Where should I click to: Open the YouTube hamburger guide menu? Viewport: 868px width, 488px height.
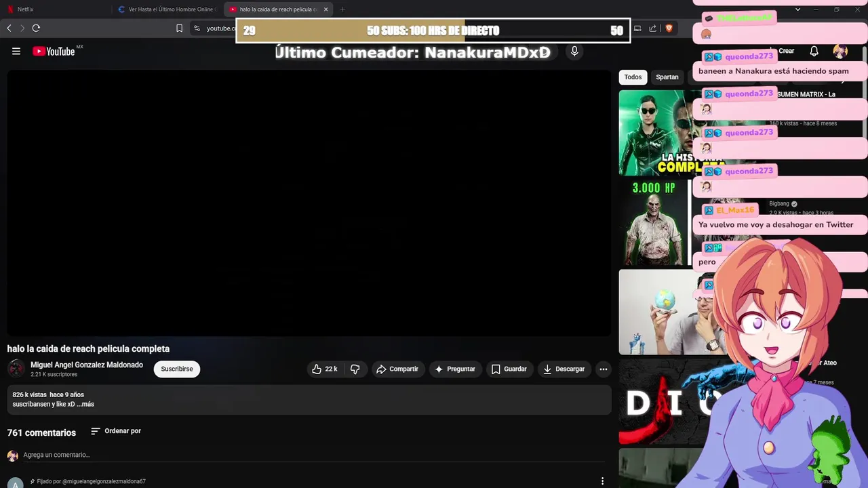16,52
